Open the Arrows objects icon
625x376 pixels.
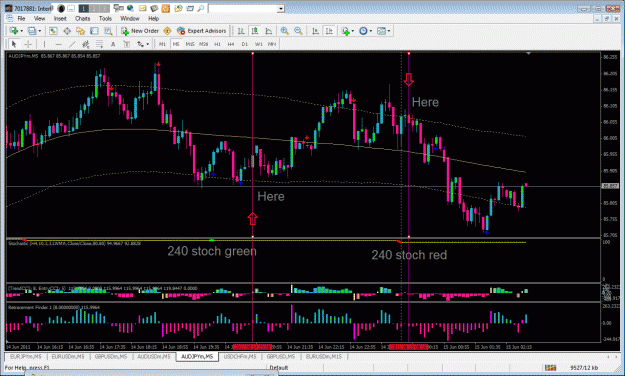click(x=140, y=44)
